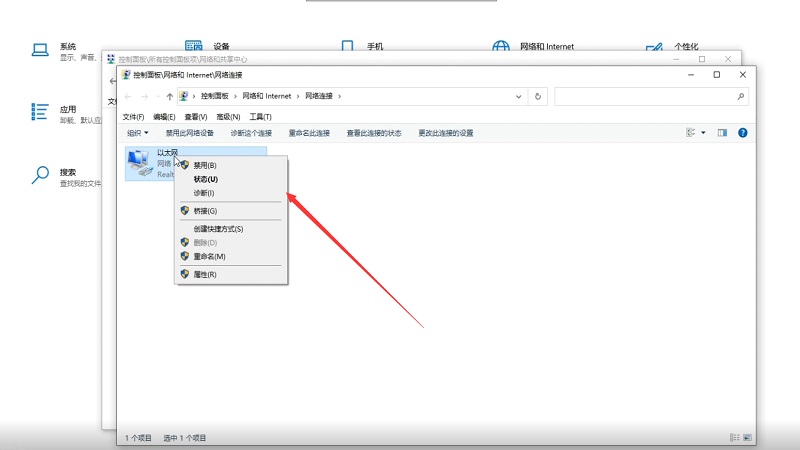Image resolution: width=800 pixels, height=450 pixels.
Task: Click the up one level arrow
Action: click(x=169, y=96)
